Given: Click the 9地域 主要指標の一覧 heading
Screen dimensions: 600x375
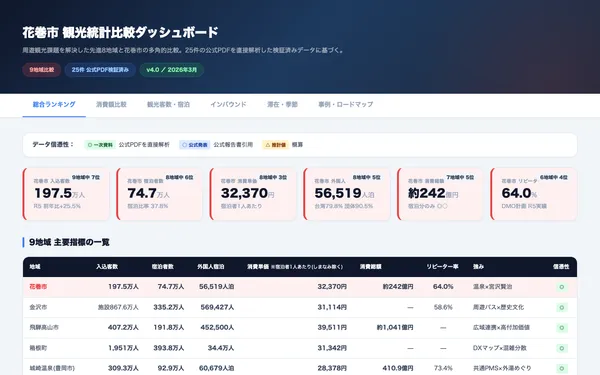Looking at the screenshot, I should click(x=69, y=242).
